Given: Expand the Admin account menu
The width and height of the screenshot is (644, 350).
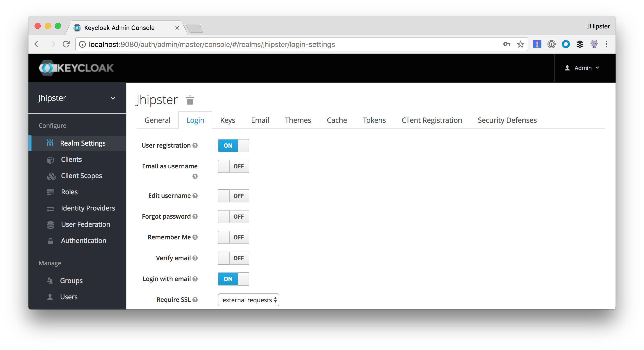Looking at the screenshot, I should click(582, 68).
